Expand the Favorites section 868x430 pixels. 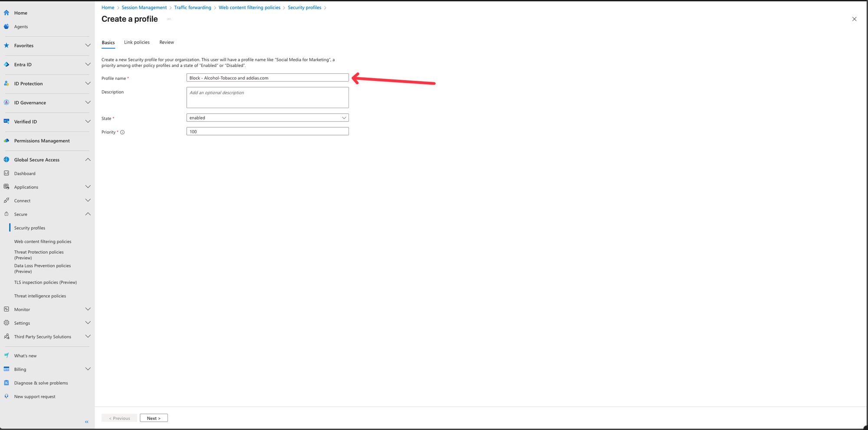[88, 46]
